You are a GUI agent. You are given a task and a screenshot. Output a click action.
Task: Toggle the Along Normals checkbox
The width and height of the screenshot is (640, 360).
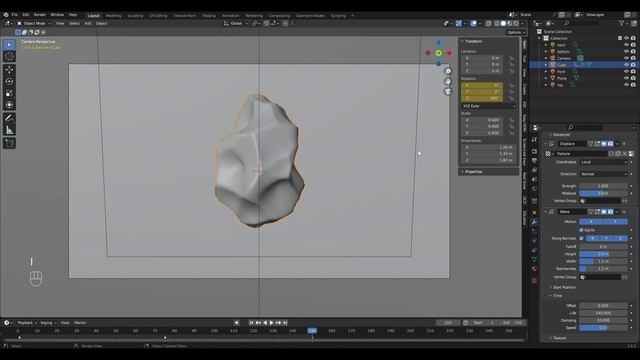582,238
